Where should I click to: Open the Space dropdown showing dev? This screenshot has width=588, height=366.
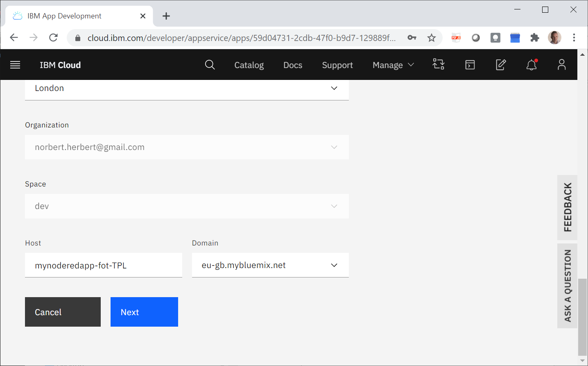pos(187,206)
